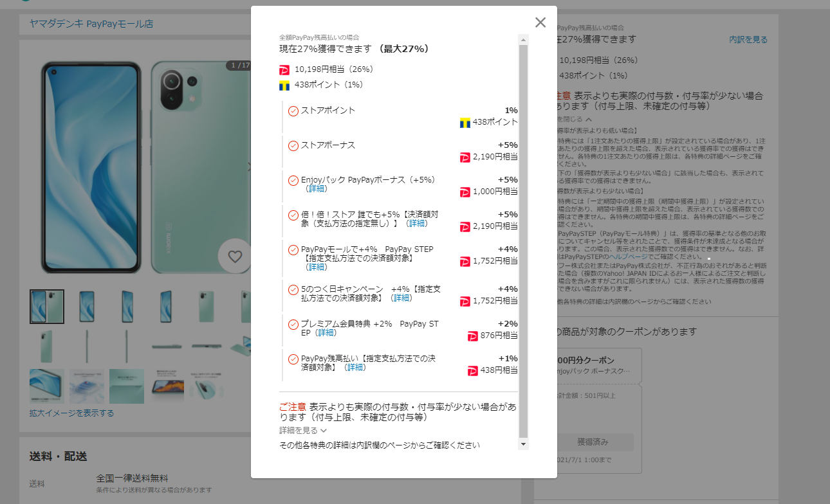The image size is (830, 504).
Task: Open 内訳を見る link on background page
Action: [x=748, y=40]
